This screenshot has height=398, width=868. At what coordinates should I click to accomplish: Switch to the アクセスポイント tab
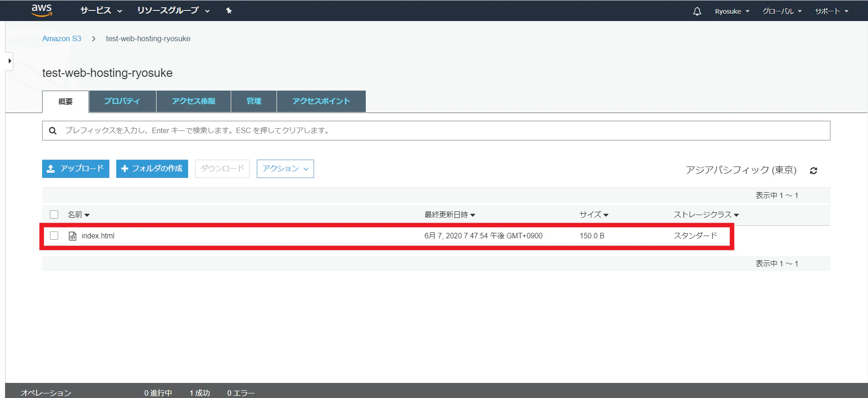321,101
